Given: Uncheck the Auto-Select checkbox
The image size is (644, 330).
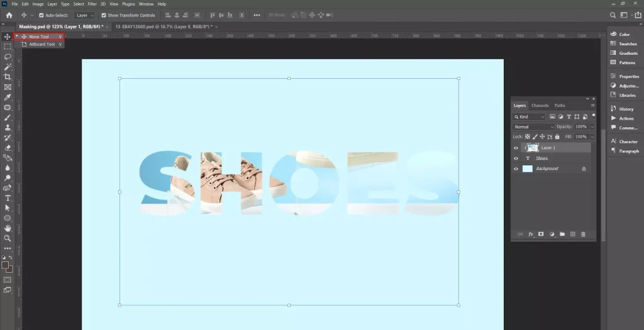Looking at the screenshot, I should (42, 15).
